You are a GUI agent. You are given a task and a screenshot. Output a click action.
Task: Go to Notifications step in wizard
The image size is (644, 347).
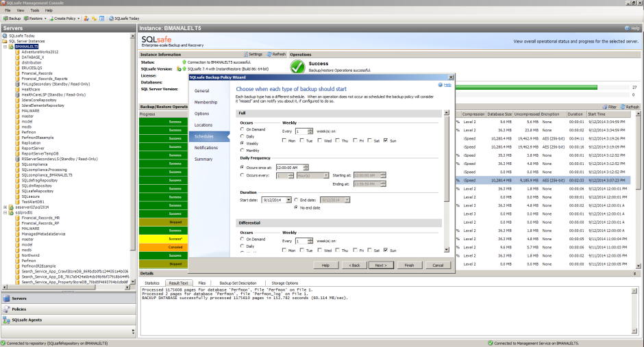click(206, 148)
